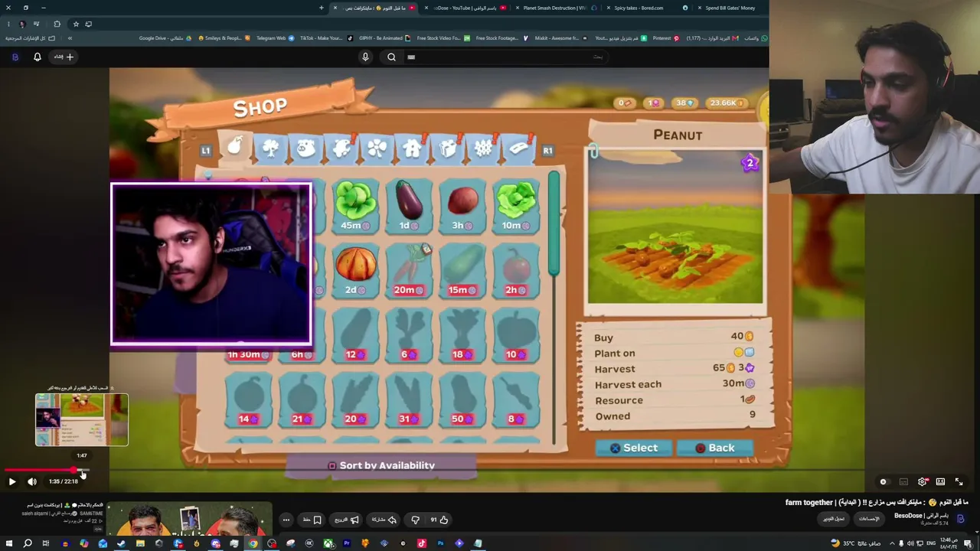Image resolution: width=980 pixels, height=551 pixels.
Task: Select the locked crop requiring level 14
Action: 248,399
